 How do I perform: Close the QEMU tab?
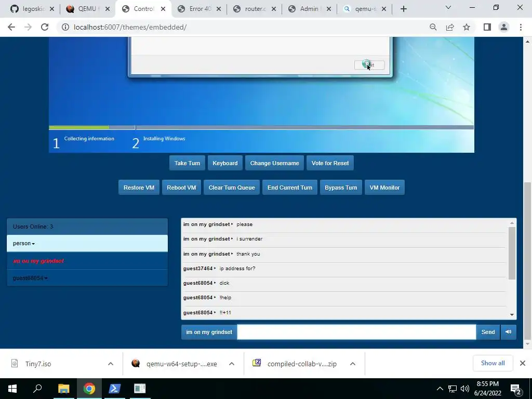click(x=108, y=9)
